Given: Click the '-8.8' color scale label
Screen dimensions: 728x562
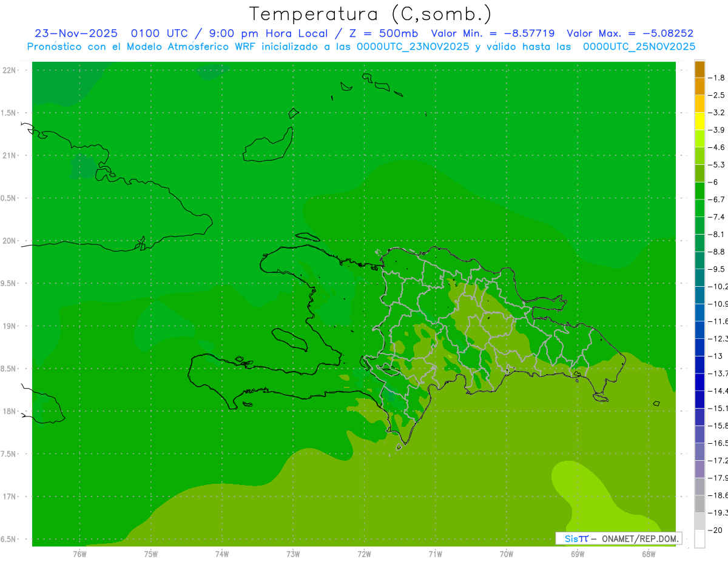Looking at the screenshot, I should (x=718, y=252).
